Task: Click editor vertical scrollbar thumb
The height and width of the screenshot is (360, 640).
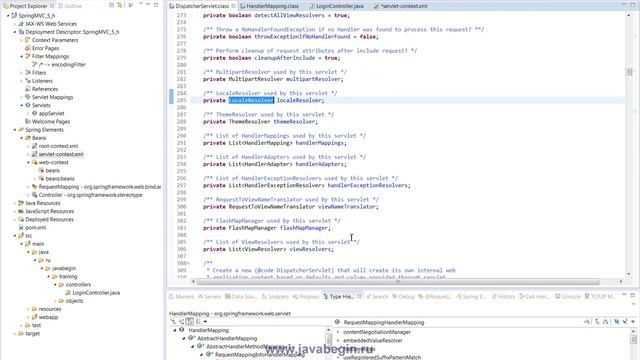Action: click(x=629, y=72)
